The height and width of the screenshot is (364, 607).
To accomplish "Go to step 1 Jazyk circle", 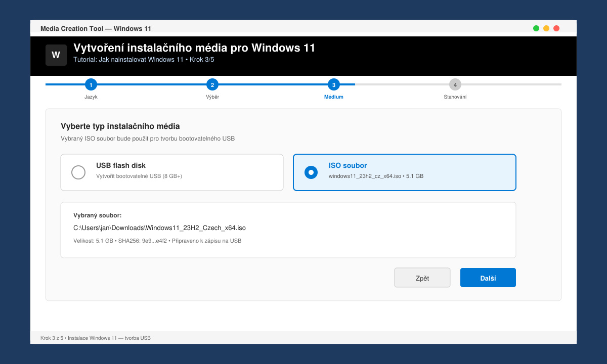I will tap(91, 84).
